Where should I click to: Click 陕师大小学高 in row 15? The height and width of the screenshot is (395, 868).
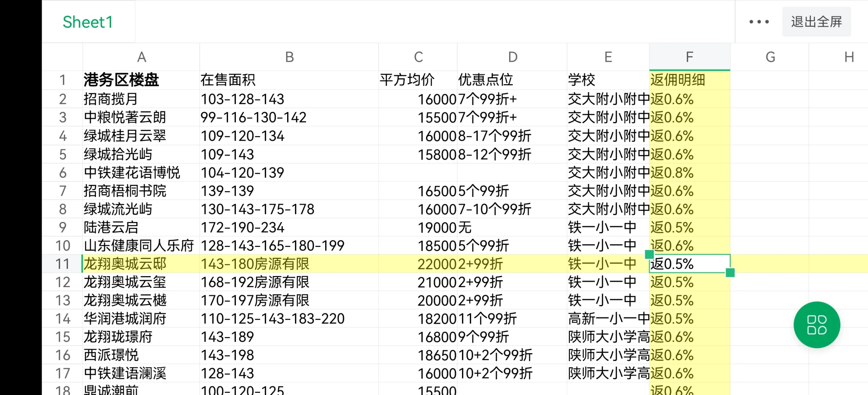[x=608, y=337]
